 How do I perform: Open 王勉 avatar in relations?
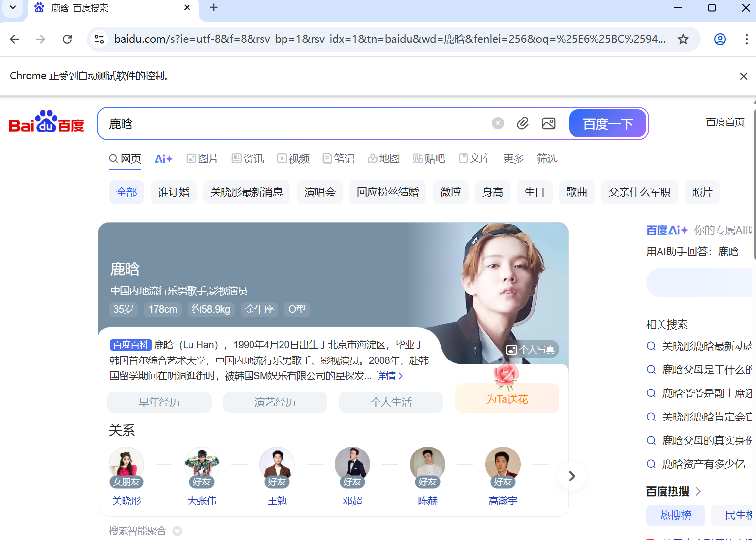point(277,464)
